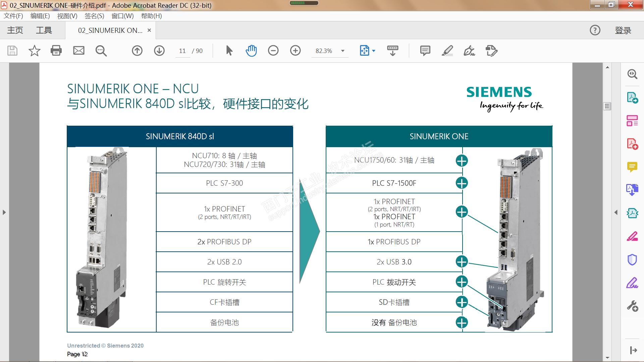Image resolution: width=644 pixels, height=362 pixels.
Task: Open the Export PDF sidebar tool
Action: point(632,98)
